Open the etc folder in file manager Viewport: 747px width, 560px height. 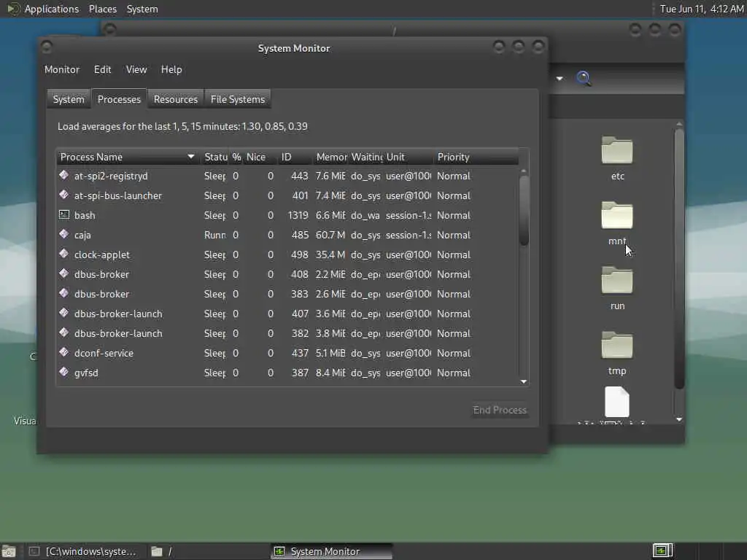(x=617, y=157)
